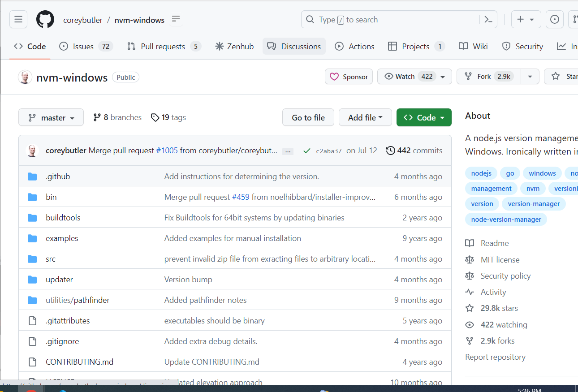Switch to the Zenhub tab
This screenshot has height=392, width=578.
(234, 46)
